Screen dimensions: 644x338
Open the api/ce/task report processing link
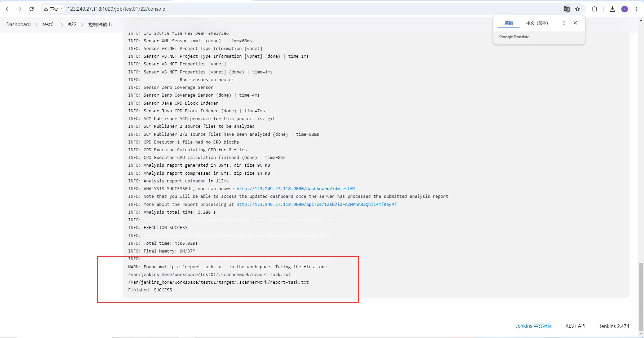[316, 204]
